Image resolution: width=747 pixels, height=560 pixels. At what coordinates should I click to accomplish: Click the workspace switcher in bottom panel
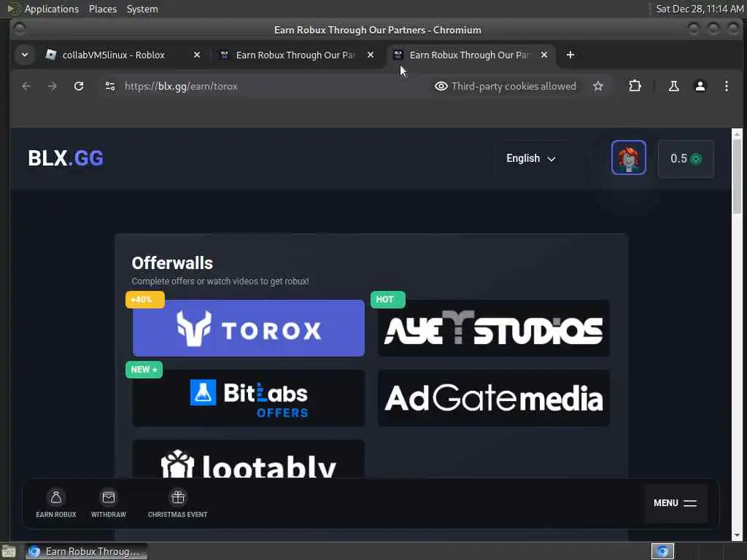click(662, 551)
